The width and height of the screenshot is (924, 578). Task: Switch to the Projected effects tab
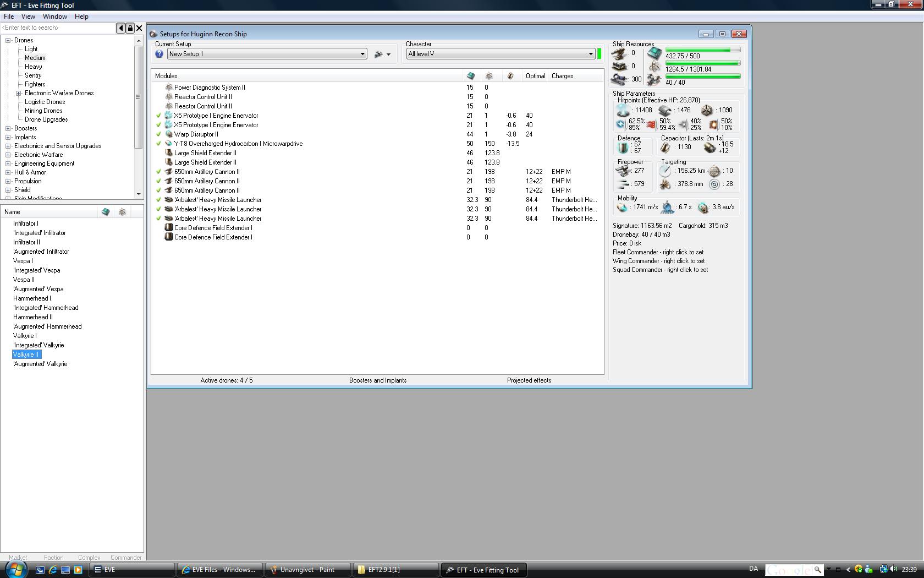pyautogui.click(x=529, y=380)
